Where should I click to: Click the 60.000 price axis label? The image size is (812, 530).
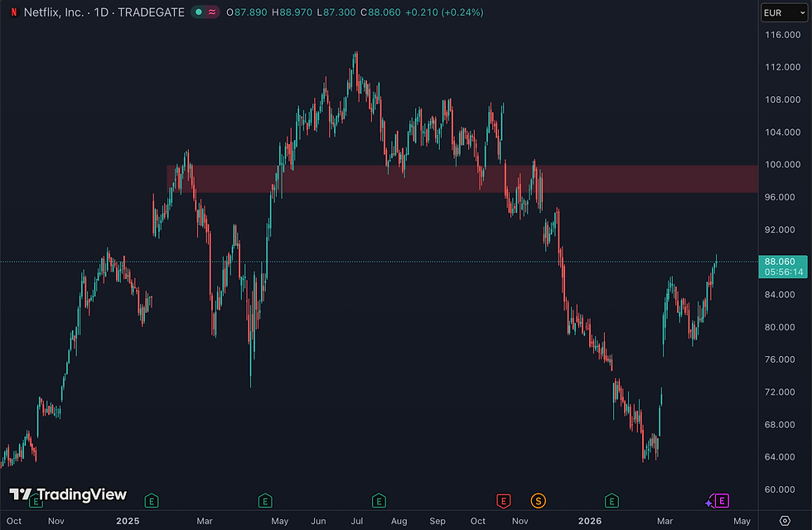click(780, 489)
